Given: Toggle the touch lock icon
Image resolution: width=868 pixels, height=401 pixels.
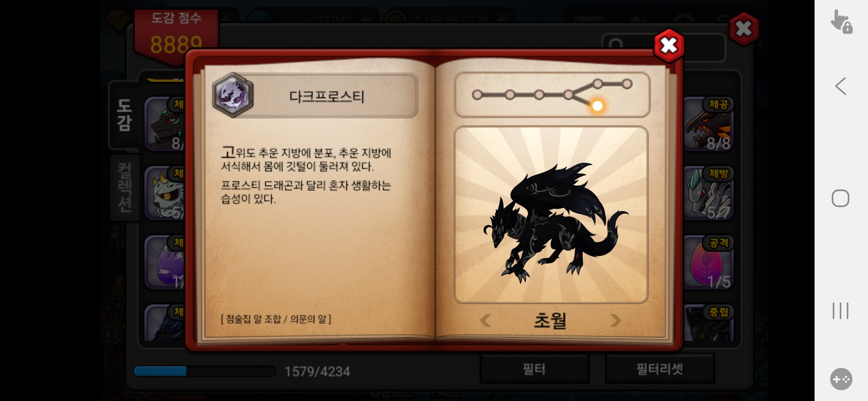Looking at the screenshot, I should pyautogui.click(x=841, y=22).
